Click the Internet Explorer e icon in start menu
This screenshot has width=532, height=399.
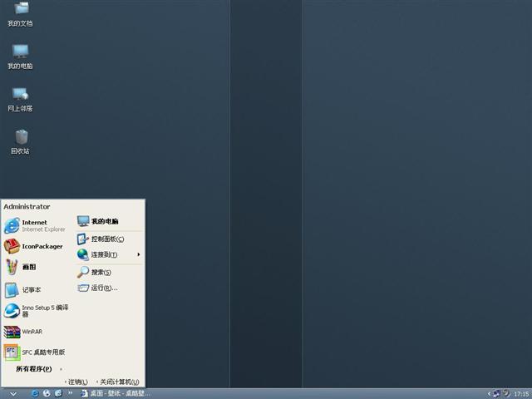pyautogui.click(x=12, y=225)
